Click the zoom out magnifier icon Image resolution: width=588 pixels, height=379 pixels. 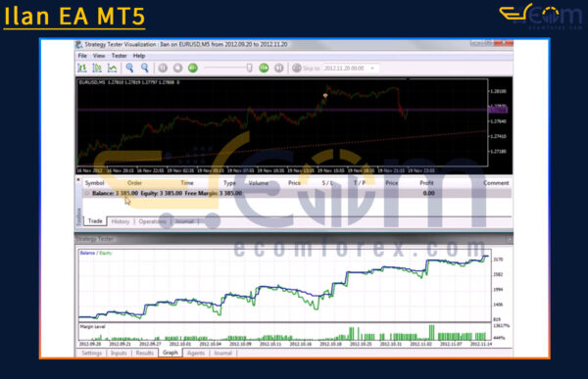(145, 68)
